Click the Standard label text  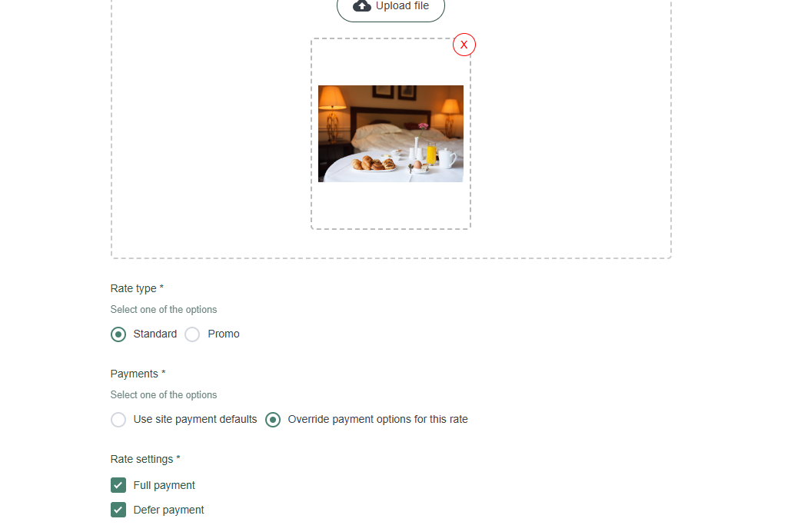pyautogui.click(x=155, y=334)
